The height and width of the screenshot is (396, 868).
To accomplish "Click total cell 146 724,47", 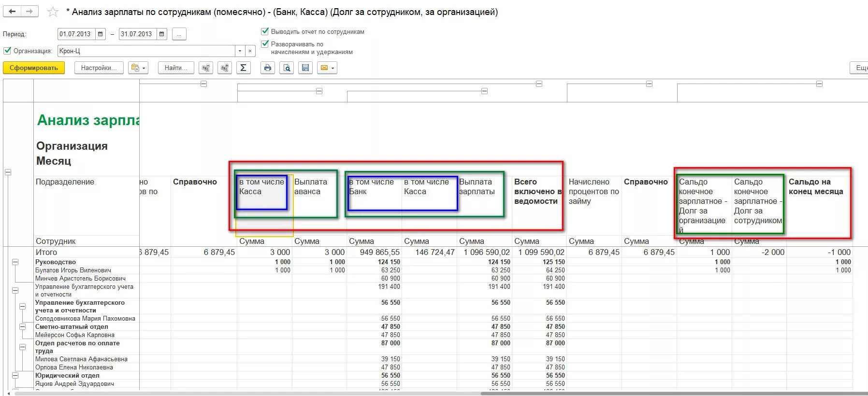I will [429, 253].
